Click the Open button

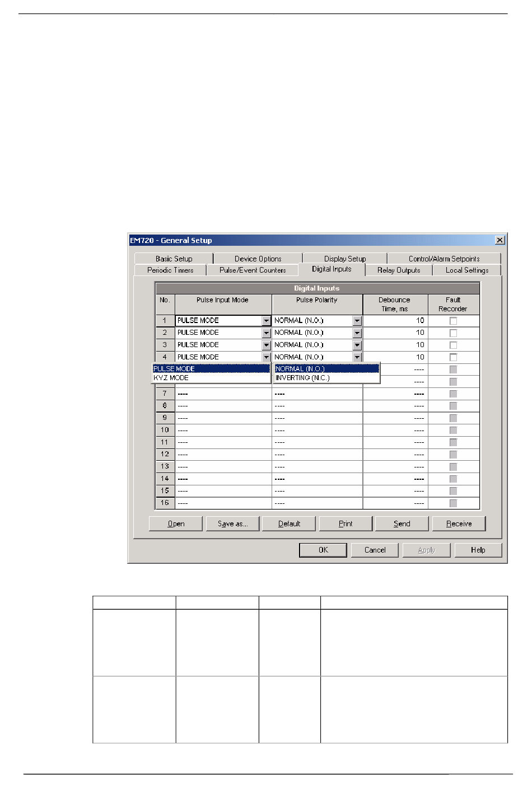click(176, 523)
